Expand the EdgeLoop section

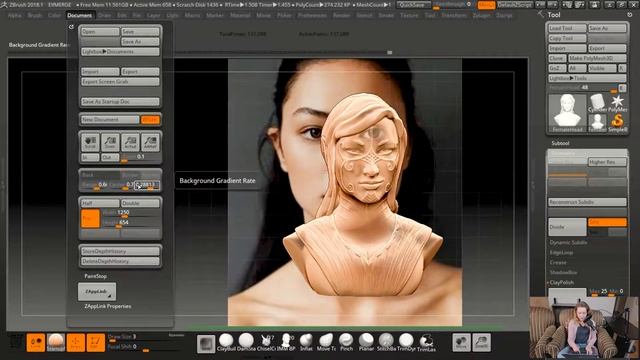pos(561,253)
